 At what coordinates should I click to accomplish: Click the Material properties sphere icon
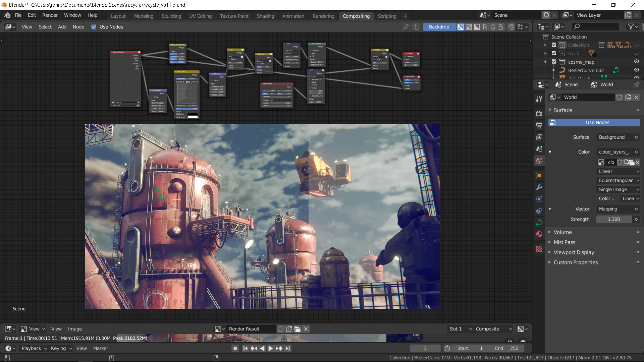pos(539,234)
